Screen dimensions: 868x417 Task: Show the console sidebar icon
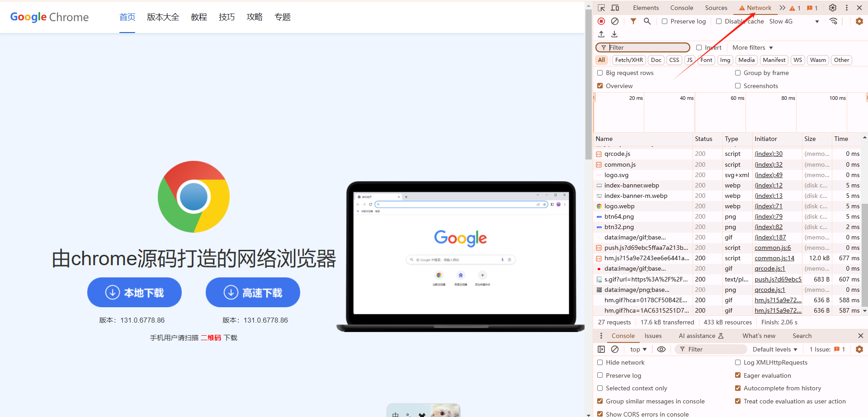pos(601,349)
